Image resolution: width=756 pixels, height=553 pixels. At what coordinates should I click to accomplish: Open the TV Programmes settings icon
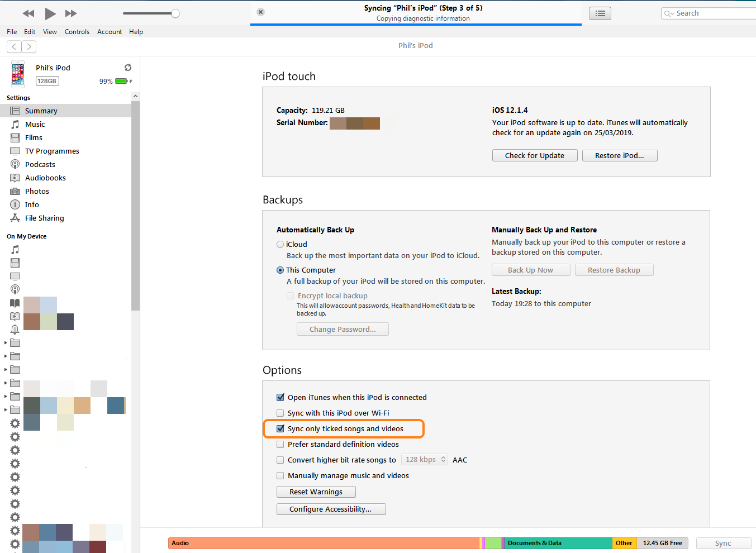(x=15, y=151)
